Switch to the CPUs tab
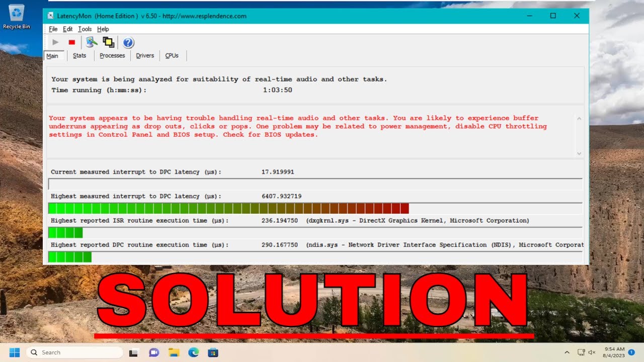 (x=172, y=56)
